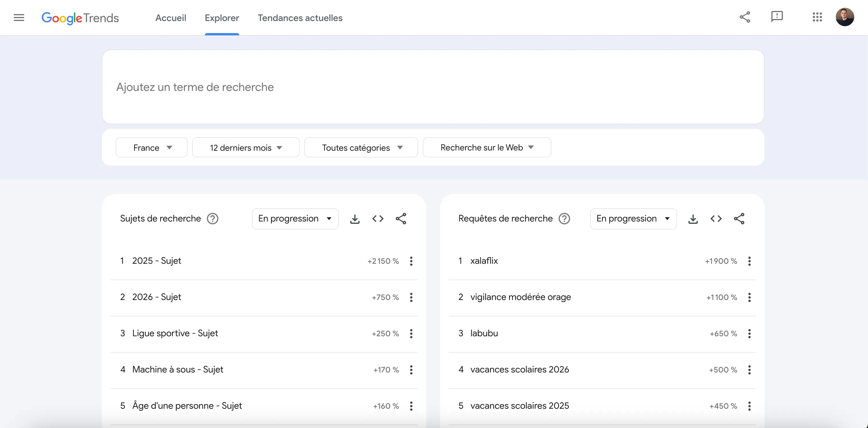Explore Âge d'une personne - Sujet topic
868x428 pixels.
tap(187, 406)
